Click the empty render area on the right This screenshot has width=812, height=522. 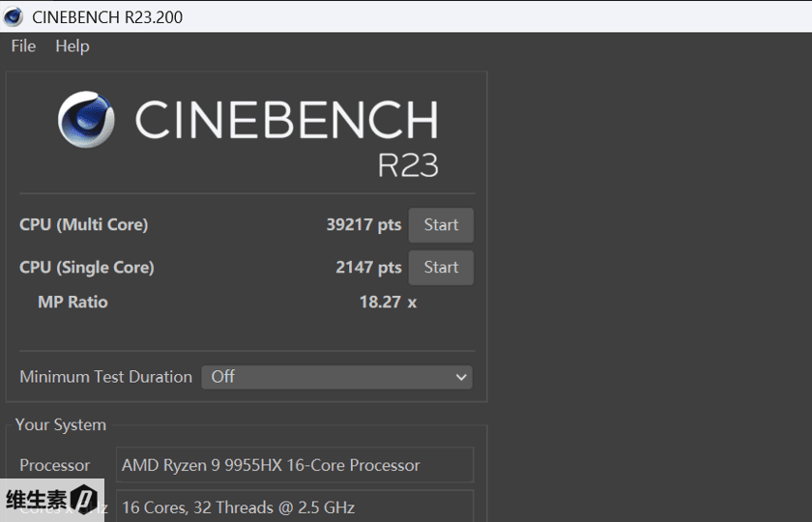650,290
